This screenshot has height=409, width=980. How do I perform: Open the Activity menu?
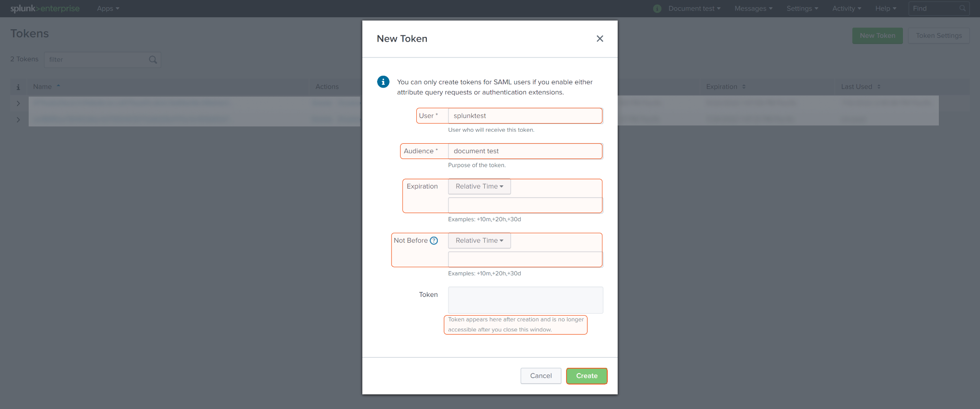(846, 9)
